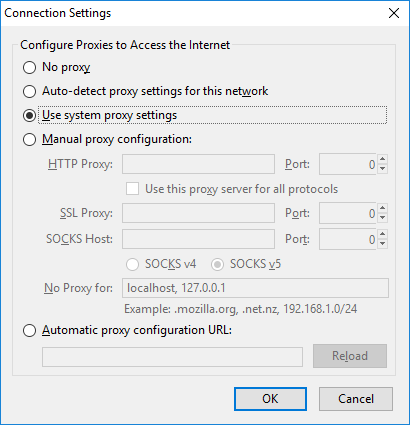The image size is (410, 425).
Task: Click the HTTP Proxy address field
Action: click(198, 164)
